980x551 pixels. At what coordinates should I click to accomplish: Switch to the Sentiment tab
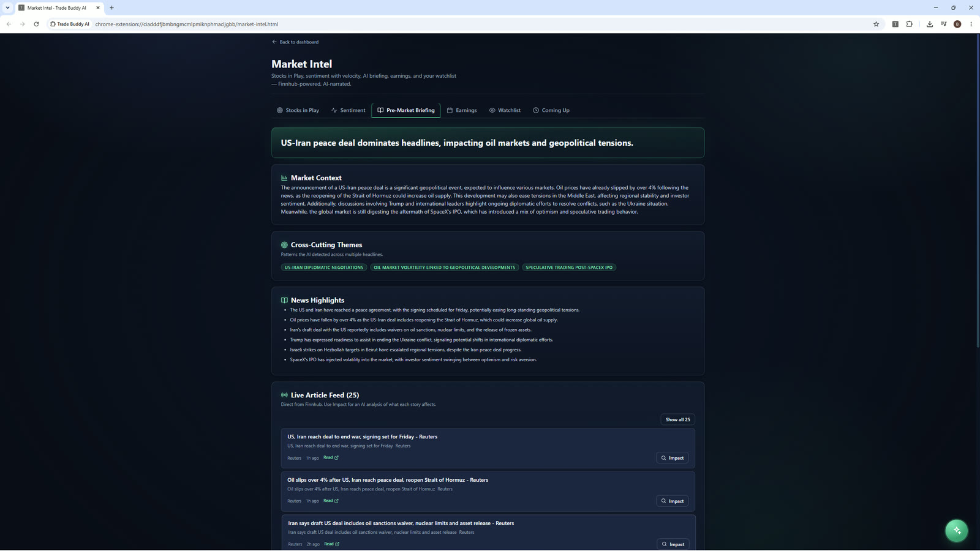click(348, 110)
